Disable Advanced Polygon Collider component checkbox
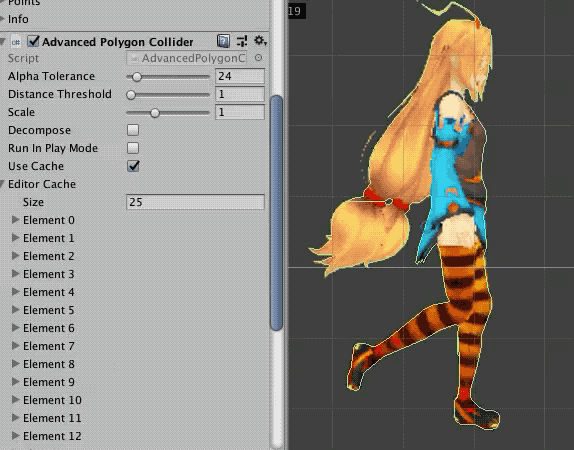 33,41
